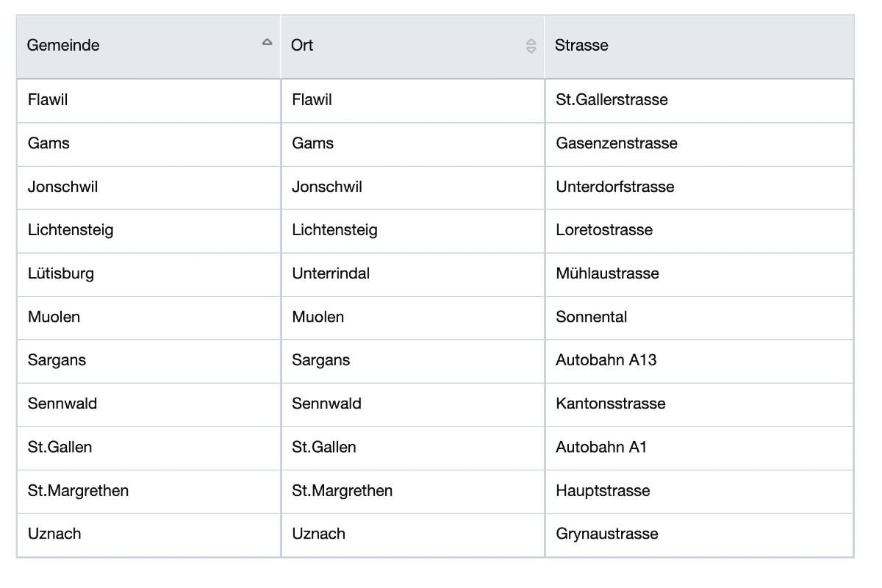The image size is (882, 588).
Task: Select the Kantonsstrasse cell
Action: (610, 404)
